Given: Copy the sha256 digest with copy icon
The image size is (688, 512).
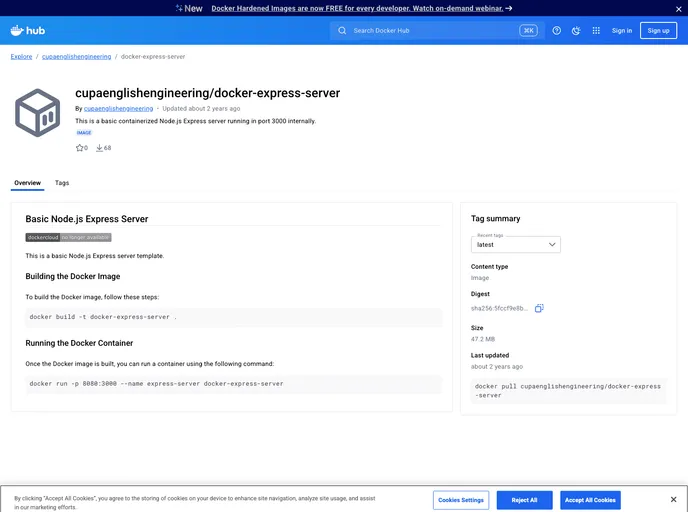Looking at the screenshot, I should [x=539, y=308].
